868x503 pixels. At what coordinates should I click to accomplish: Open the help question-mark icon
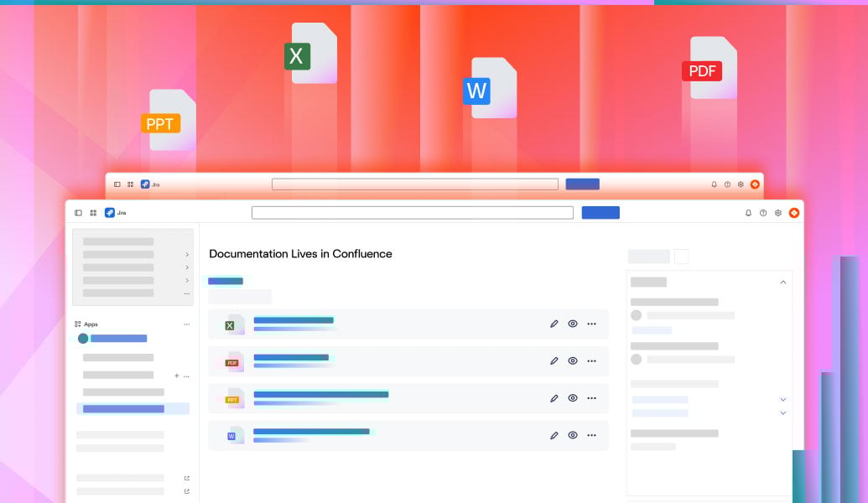tap(763, 213)
